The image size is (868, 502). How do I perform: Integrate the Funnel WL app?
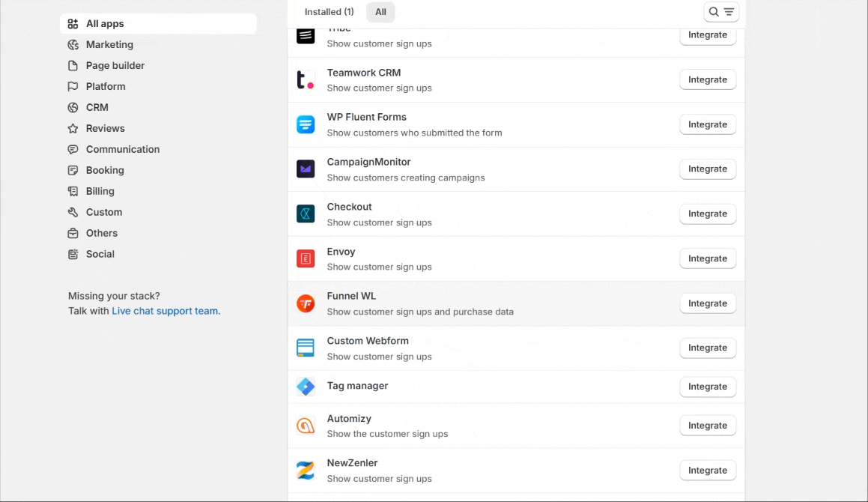click(x=708, y=303)
